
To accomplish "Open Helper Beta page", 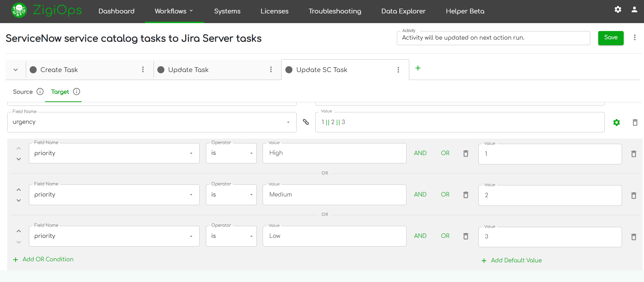I will coord(465,11).
